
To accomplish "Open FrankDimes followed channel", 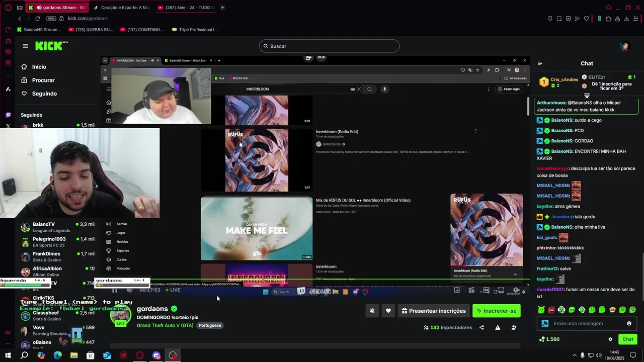I will point(57,257).
